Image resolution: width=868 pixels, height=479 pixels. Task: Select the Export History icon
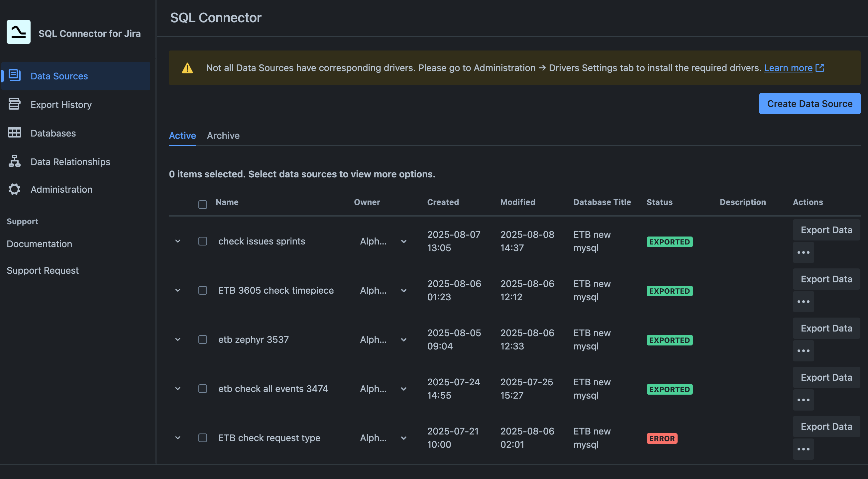(x=14, y=104)
